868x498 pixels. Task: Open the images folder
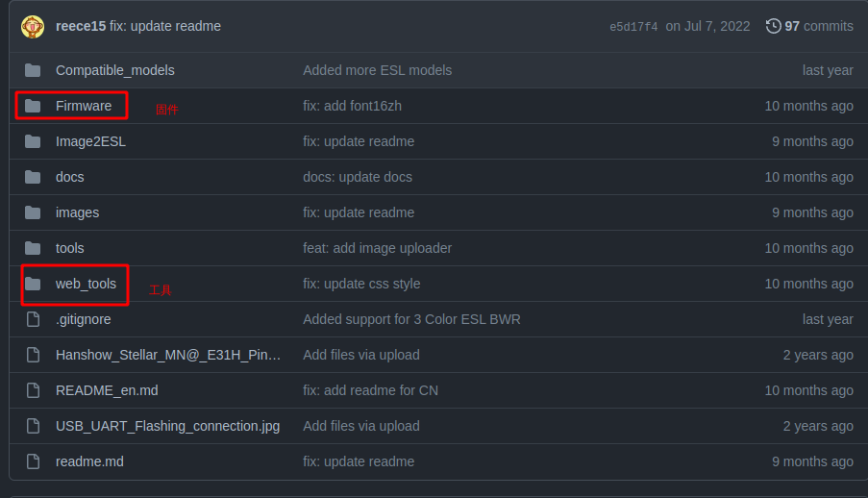tap(78, 212)
